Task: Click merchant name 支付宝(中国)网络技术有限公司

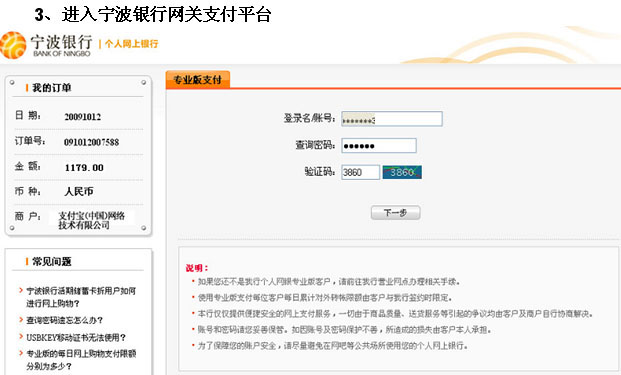Action: (92, 221)
